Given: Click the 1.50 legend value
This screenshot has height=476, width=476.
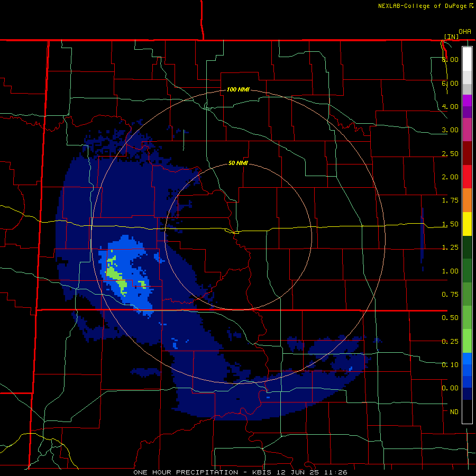Looking at the screenshot, I should click(450, 224).
